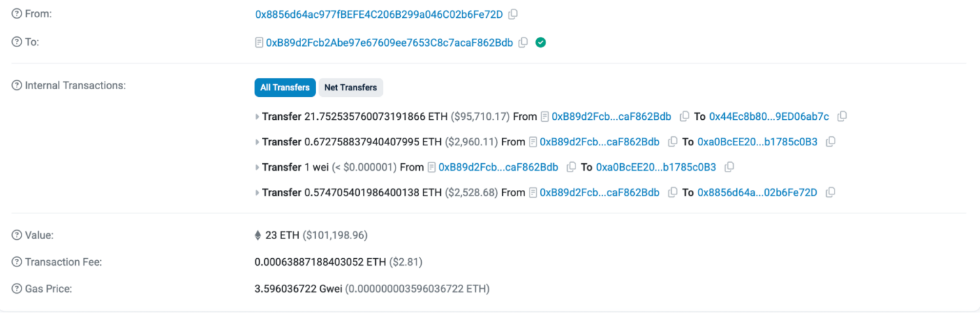The height and width of the screenshot is (313, 980).
Task: Click help icon beside Gas Price
Action: 17,289
